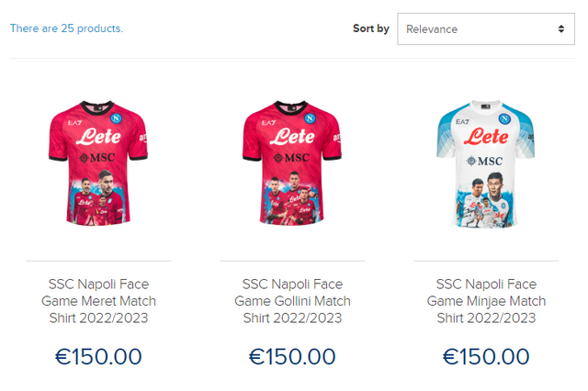Viewport: 588px width, 391px height.
Task: Open SSC Napoli Face Game Gollini title link
Action: [x=292, y=301]
